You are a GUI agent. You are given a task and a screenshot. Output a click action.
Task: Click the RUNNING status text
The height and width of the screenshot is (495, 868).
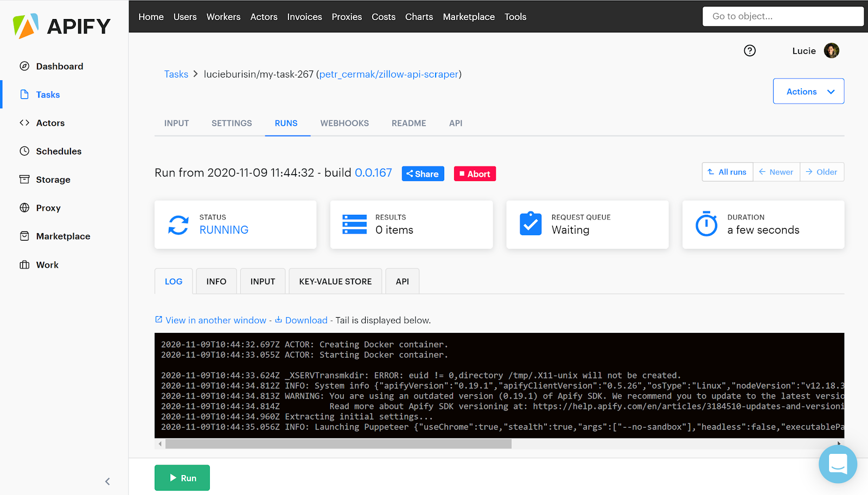point(224,230)
